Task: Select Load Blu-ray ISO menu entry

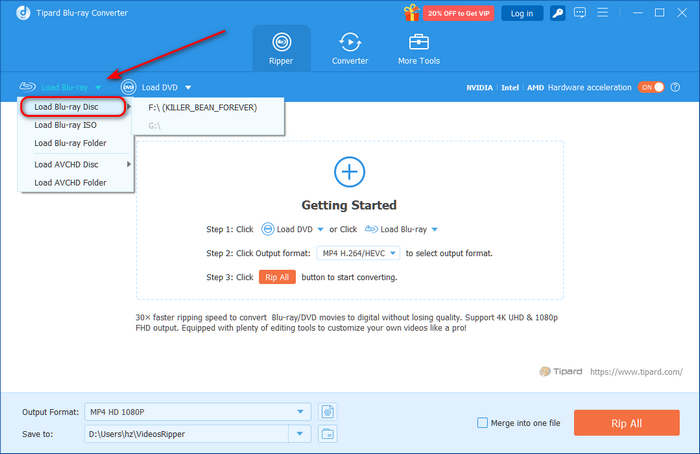Action: [76, 125]
